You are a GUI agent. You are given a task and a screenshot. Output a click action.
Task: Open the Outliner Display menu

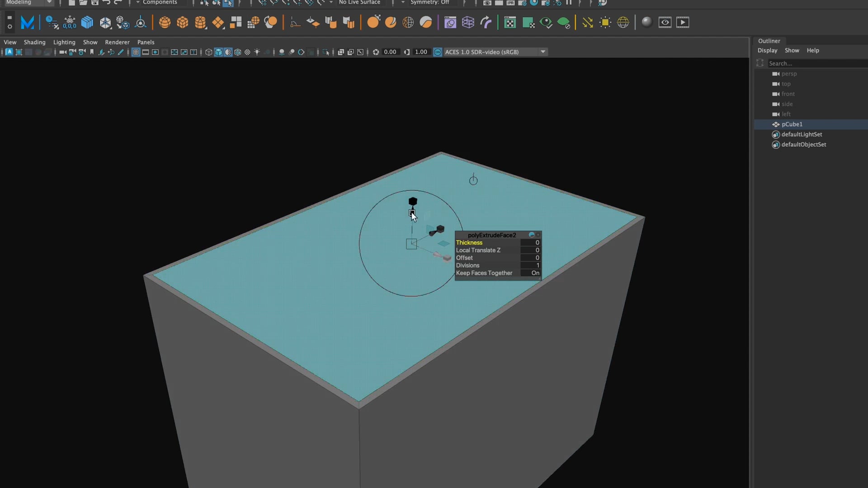click(767, 50)
